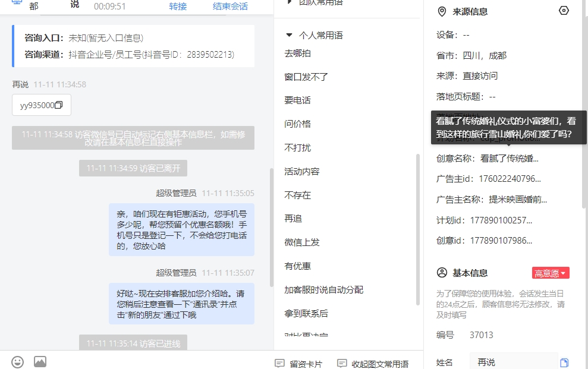Click the 访客已进线 system notice
The image size is (588, 369).
click(x=133, y=343)
